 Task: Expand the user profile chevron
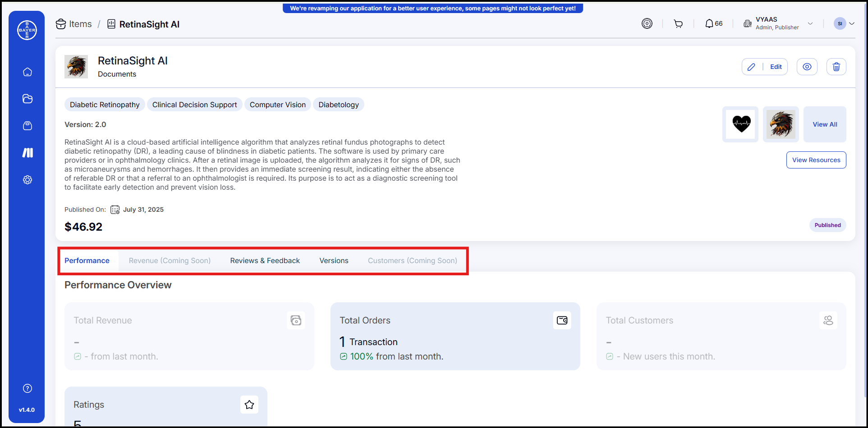coord(852,23)
